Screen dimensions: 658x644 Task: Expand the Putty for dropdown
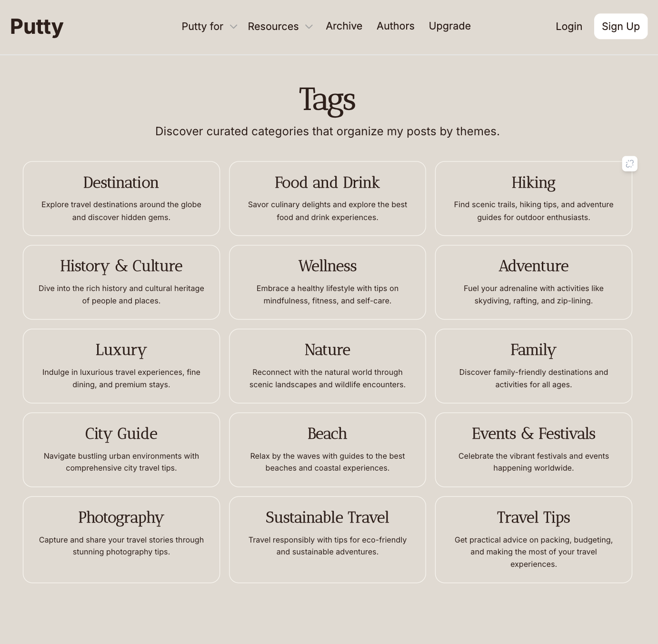[x=209, y=27]
